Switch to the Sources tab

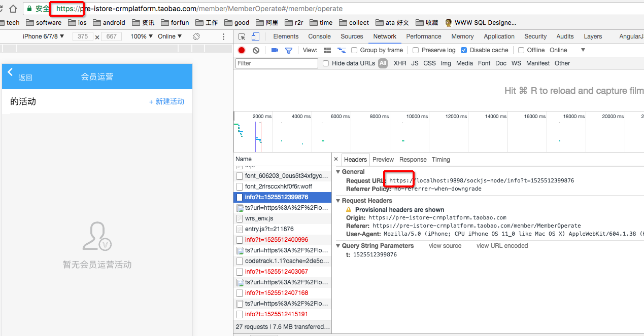tap(352, 36)
